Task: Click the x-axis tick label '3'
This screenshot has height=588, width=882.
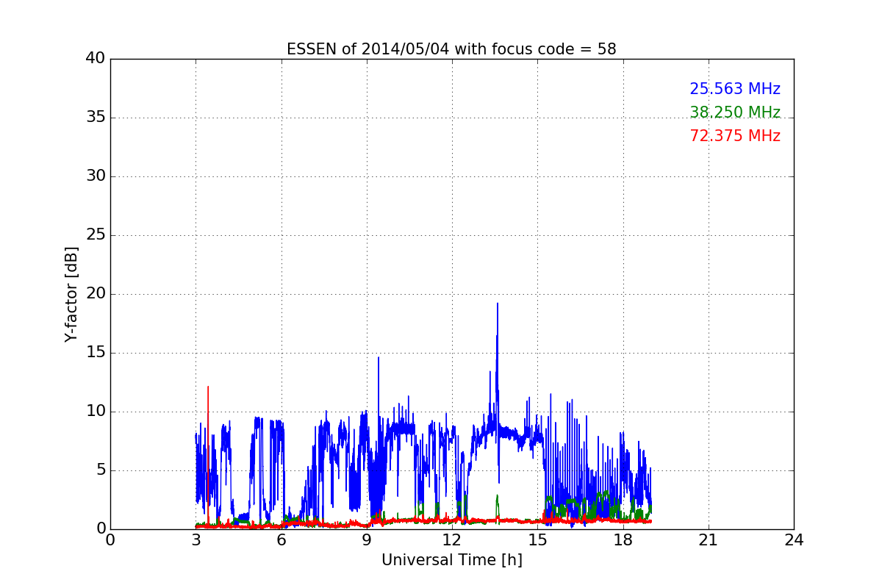Action: [196, 540]
